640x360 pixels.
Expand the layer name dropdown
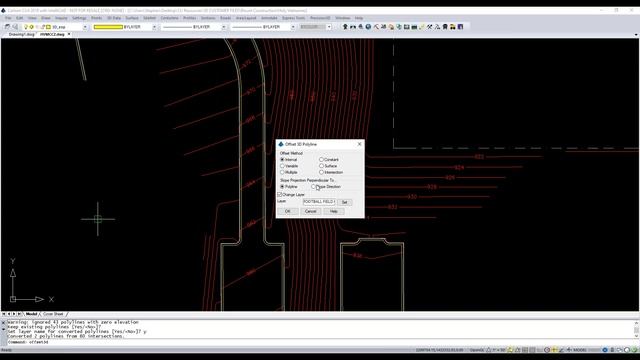(x=85, y=27)
